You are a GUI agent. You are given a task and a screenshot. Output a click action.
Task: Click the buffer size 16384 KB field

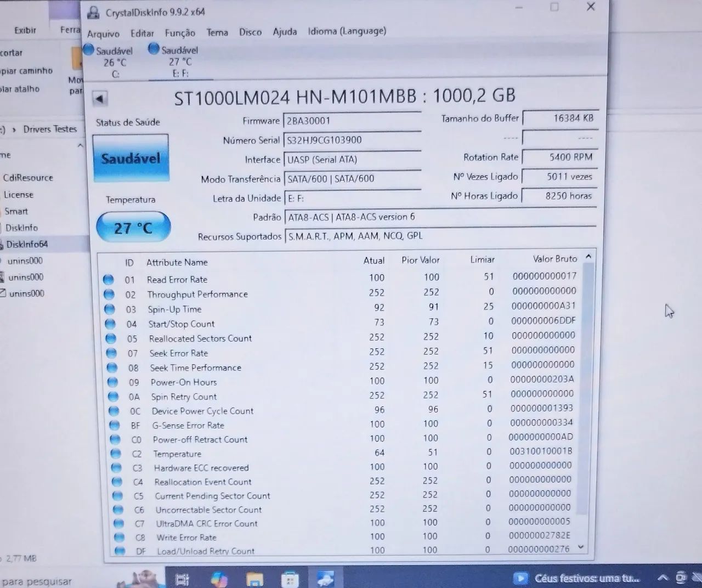pyautogui.click(x=560, y=118)
